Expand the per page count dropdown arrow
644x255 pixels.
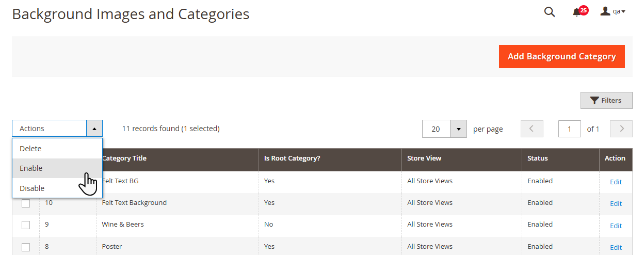458,129
